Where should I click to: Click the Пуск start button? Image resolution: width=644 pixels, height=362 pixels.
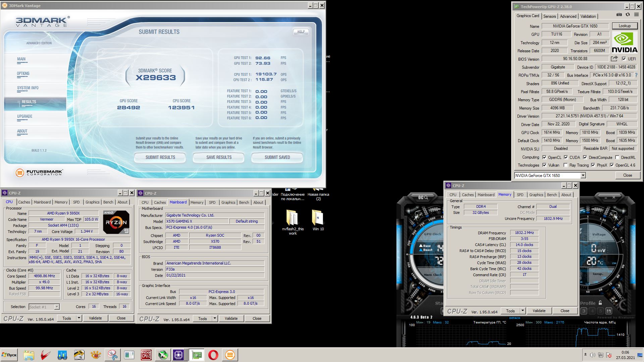[x=9, y=355]
